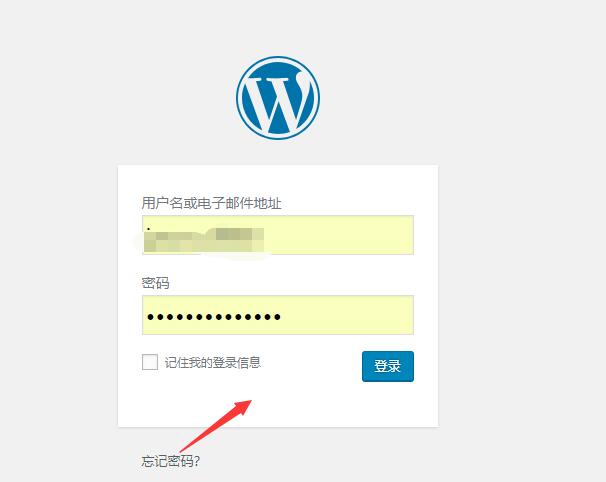Tick the 记住我的登录信息 checkbox
This screenshot has width=606, height=482.
[x=150, y=362]
